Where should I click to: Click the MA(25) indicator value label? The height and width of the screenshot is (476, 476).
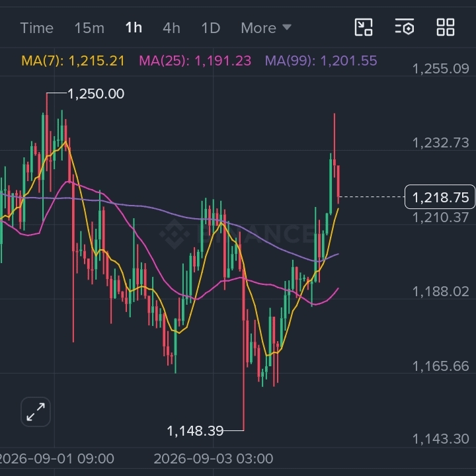[195, 61]
